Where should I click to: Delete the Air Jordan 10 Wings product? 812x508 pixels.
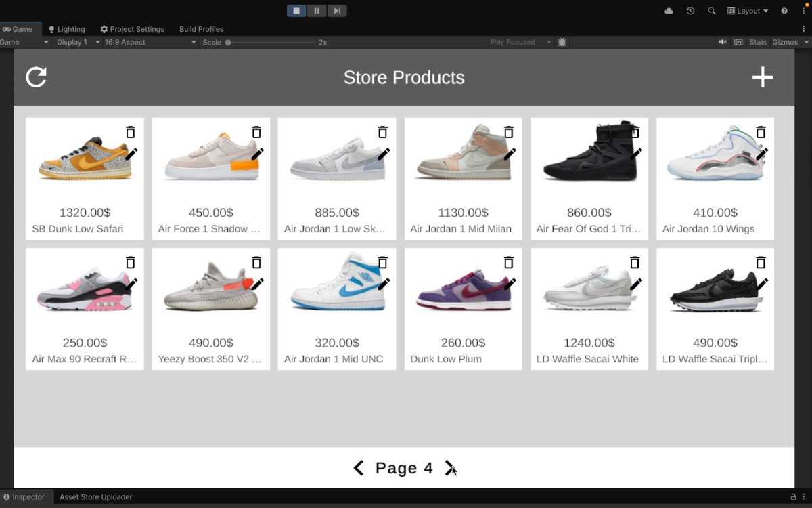click(x=761, y=132)
